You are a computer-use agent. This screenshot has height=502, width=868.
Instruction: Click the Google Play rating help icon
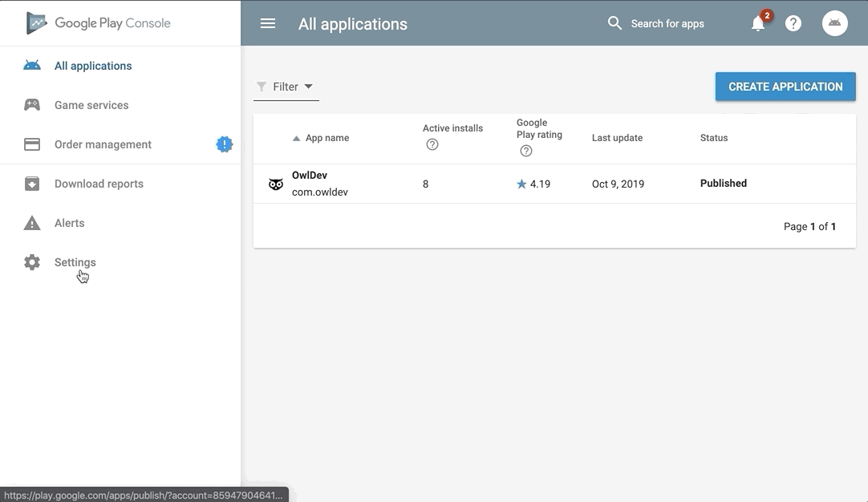click(x=526, y=151)
